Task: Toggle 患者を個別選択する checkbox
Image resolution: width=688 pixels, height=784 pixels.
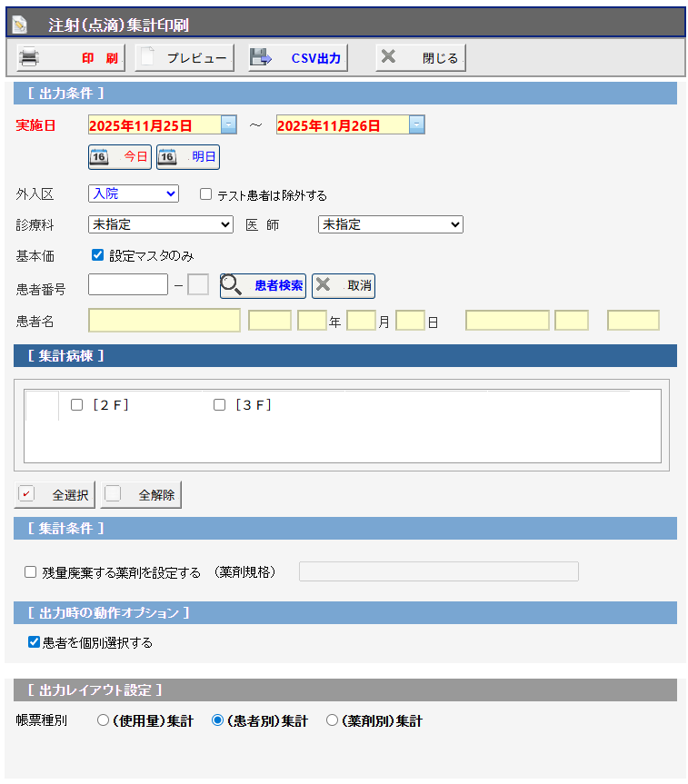Action: 34,642
